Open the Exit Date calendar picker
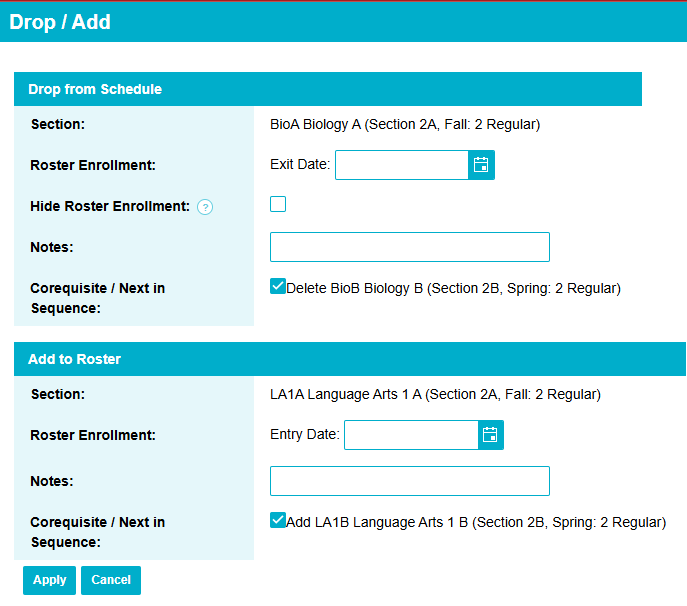 (x=481, y=165)
